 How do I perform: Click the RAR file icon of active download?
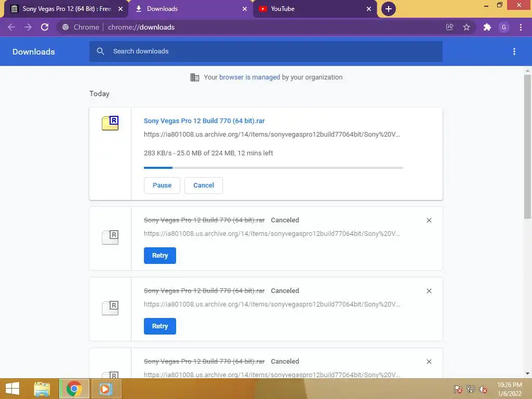[110, 123]
